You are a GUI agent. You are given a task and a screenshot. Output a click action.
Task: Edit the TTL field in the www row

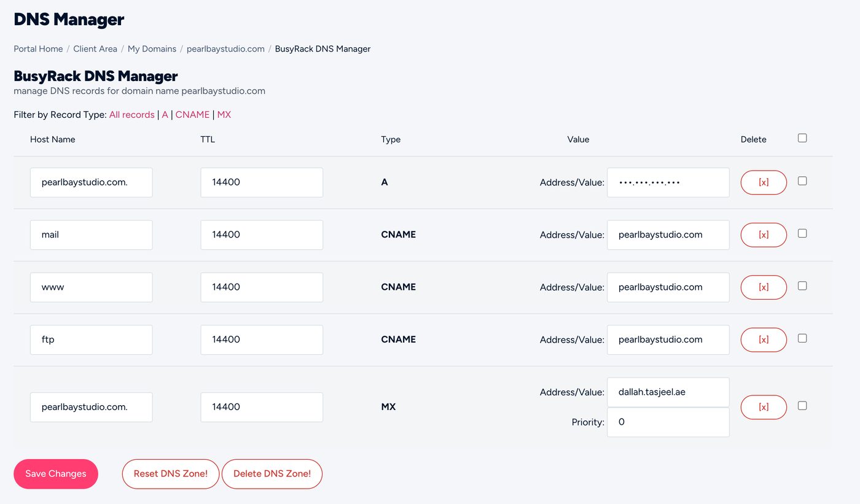click(262, 287)
